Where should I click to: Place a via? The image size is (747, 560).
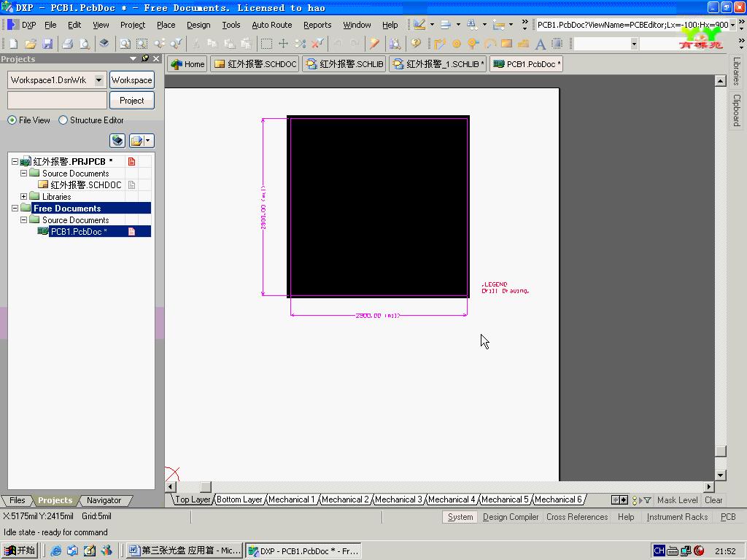(x=473, y=44)
